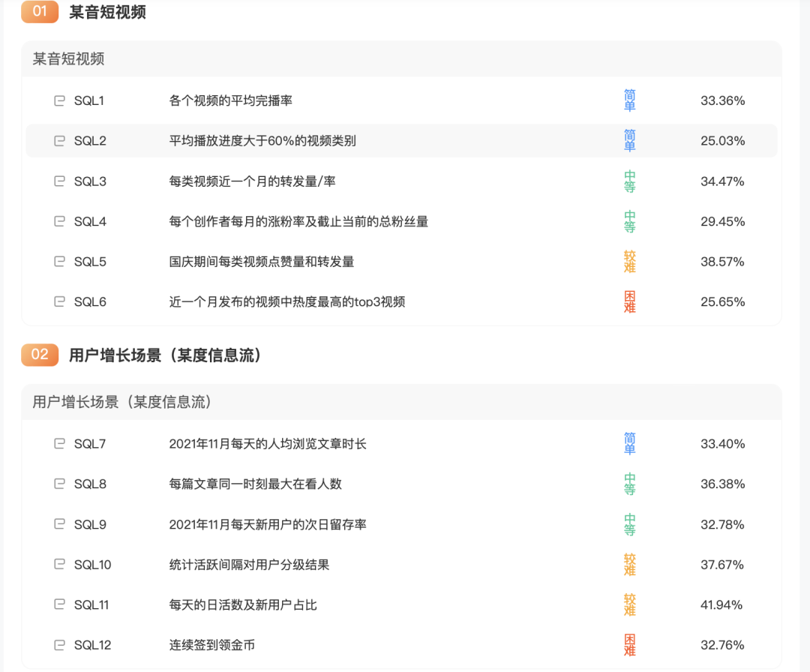
Task: Click the 某音短视频 gray panel header
Action: (x=401, y=59)
